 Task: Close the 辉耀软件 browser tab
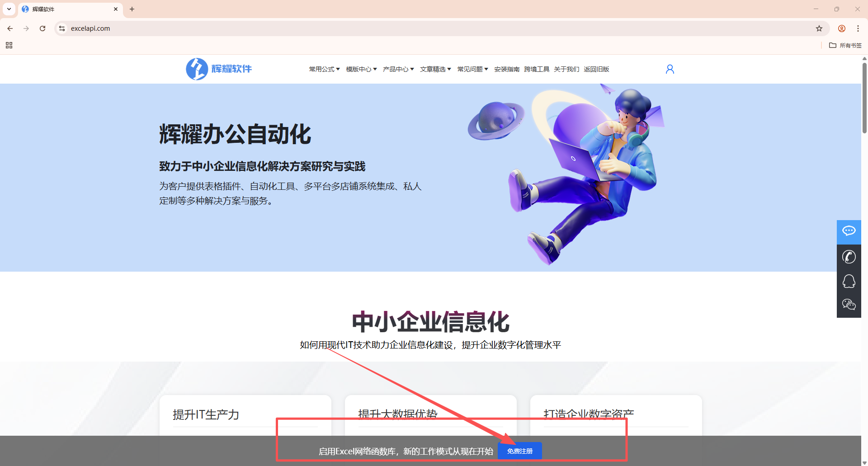pyautogui.click(x=116, y=9)
